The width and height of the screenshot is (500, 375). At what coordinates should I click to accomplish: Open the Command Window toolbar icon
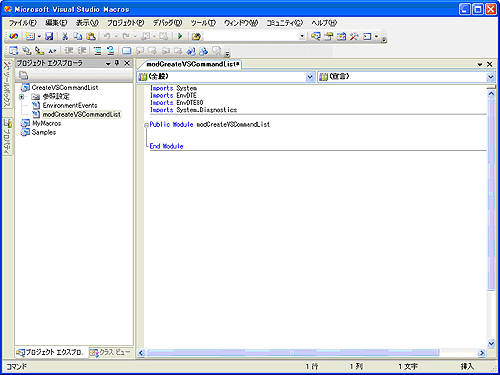367,36
